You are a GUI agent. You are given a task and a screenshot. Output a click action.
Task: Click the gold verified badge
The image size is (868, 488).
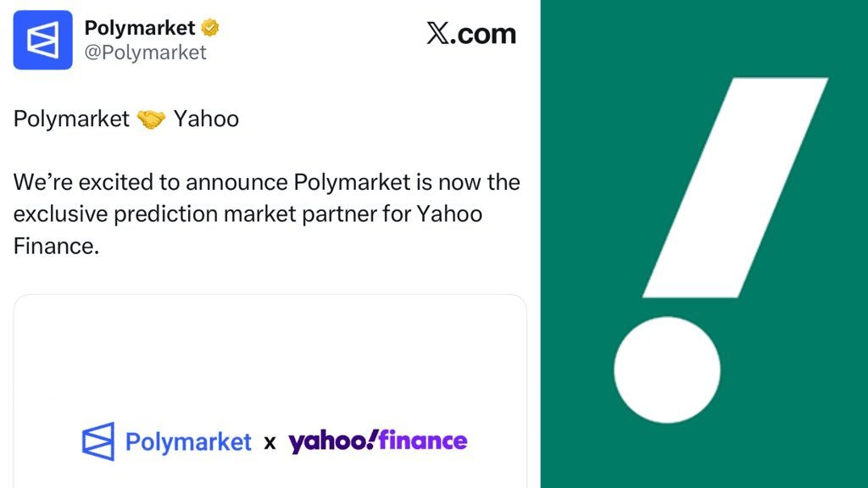pos(211,28)
